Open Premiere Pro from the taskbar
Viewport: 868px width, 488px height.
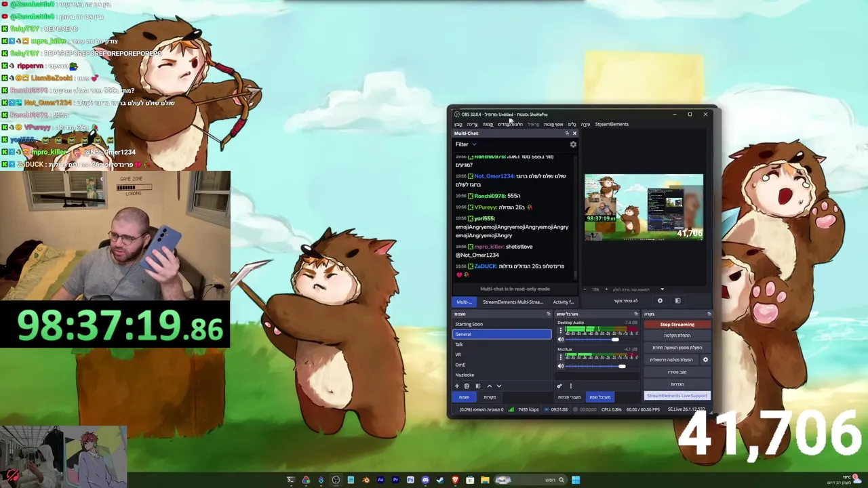(x=395, y=480)
